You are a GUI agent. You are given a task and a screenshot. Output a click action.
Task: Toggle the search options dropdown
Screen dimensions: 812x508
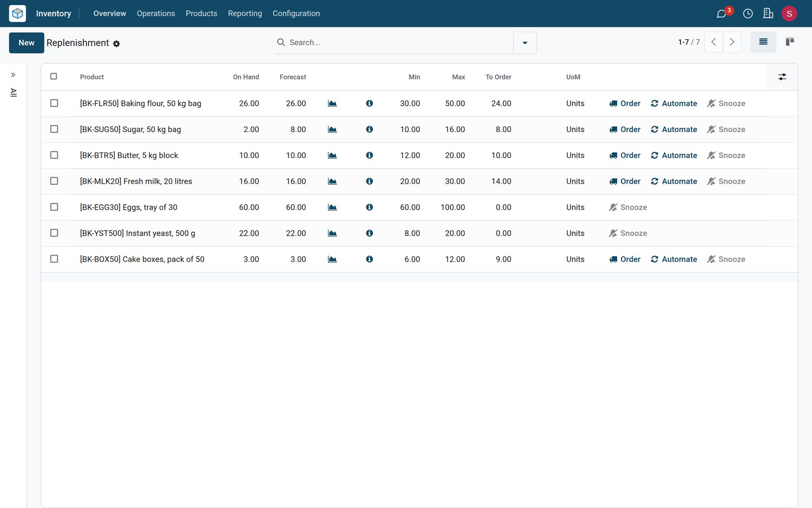click(525, 43)
